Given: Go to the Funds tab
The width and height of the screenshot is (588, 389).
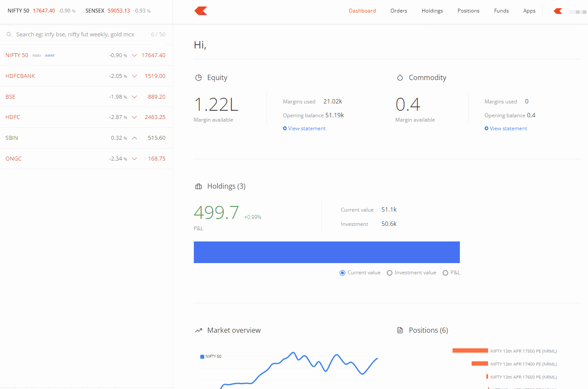Looking at the screenshot, I should click(x=501, y=11).
